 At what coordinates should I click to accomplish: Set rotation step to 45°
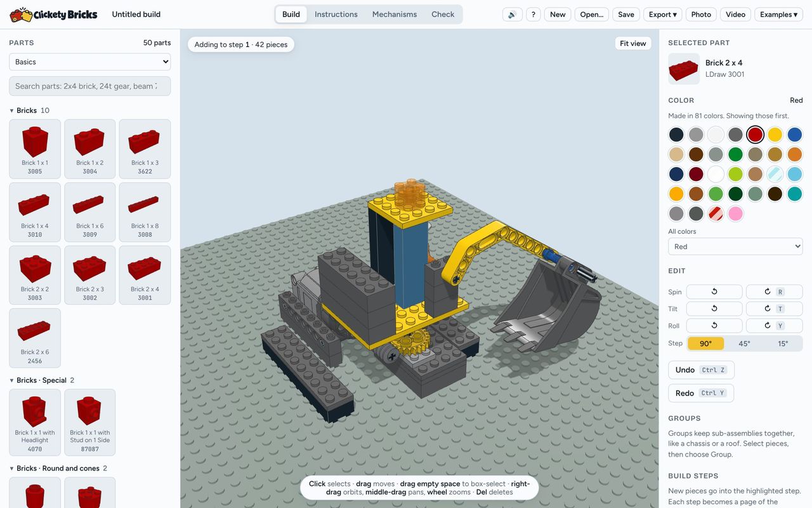744,344
